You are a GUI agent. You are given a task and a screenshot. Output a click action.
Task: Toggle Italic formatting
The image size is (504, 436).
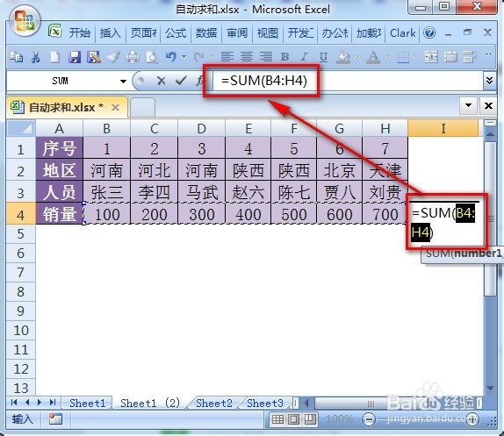pyautogui.click(x=304, y=57)
